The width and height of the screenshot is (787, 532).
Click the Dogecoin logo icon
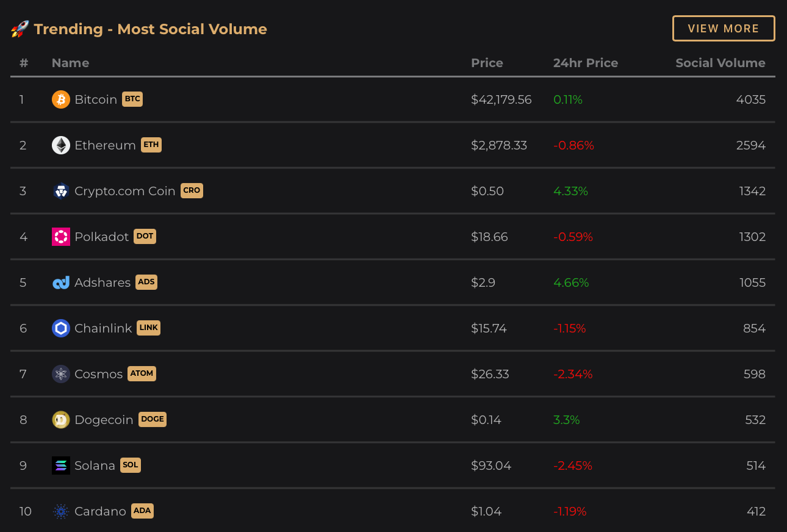click(x=61, y=420)
